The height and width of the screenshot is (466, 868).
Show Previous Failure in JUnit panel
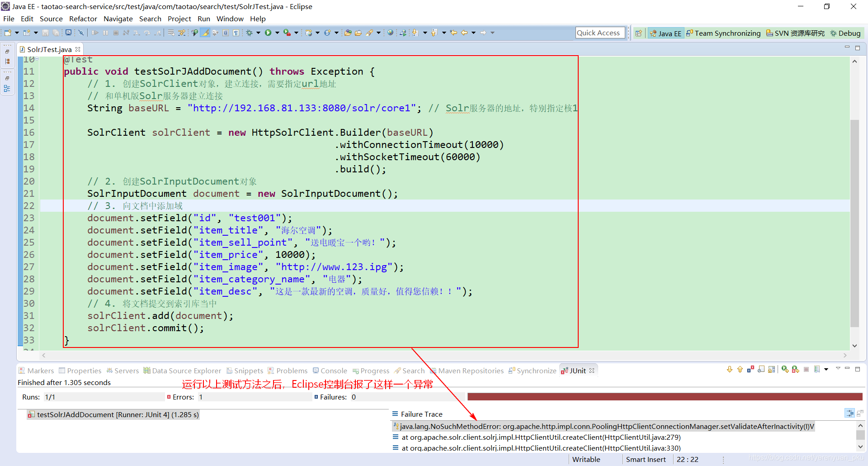(x=740, y=370)
